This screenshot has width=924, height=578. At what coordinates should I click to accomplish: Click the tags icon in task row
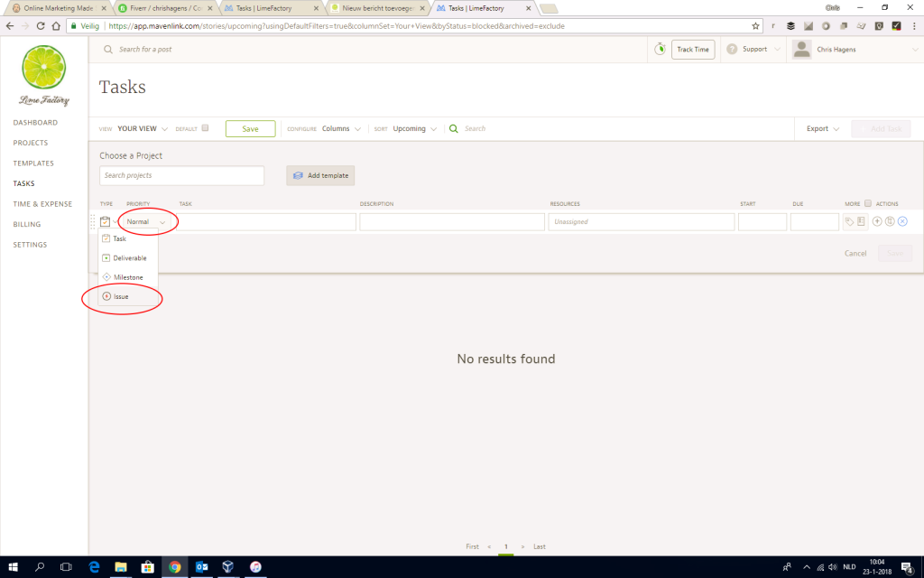coord(849,222)
